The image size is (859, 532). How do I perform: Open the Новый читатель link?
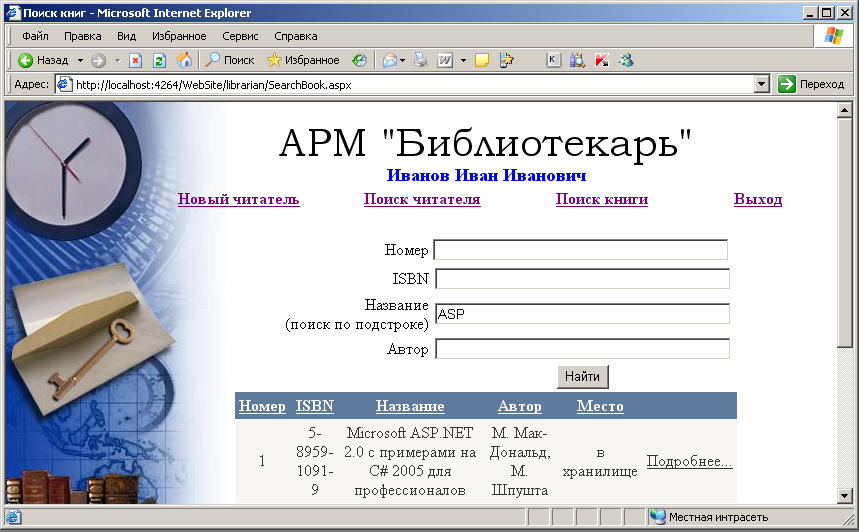(x=238, y=199)
